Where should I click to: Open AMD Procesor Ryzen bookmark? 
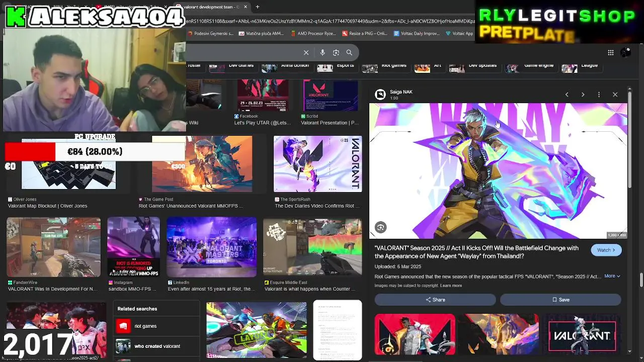pos(313,34)
